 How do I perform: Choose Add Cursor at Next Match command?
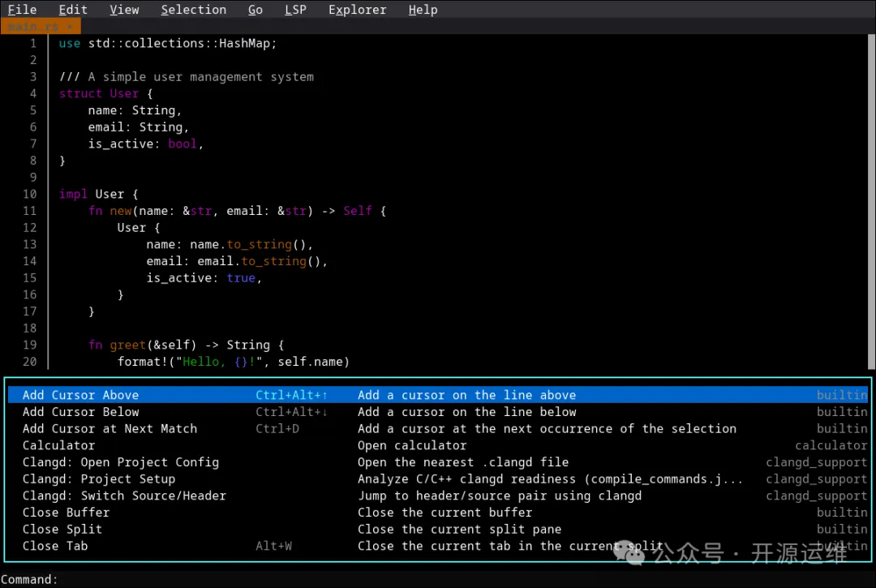[x=109, y=428]
